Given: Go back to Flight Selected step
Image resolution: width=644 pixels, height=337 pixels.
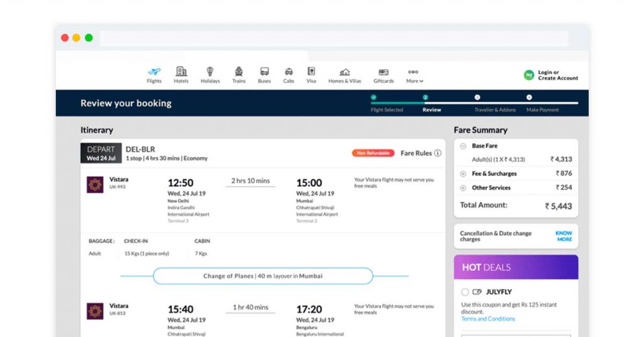Looking at the screenshot, I should coord(374,98).
